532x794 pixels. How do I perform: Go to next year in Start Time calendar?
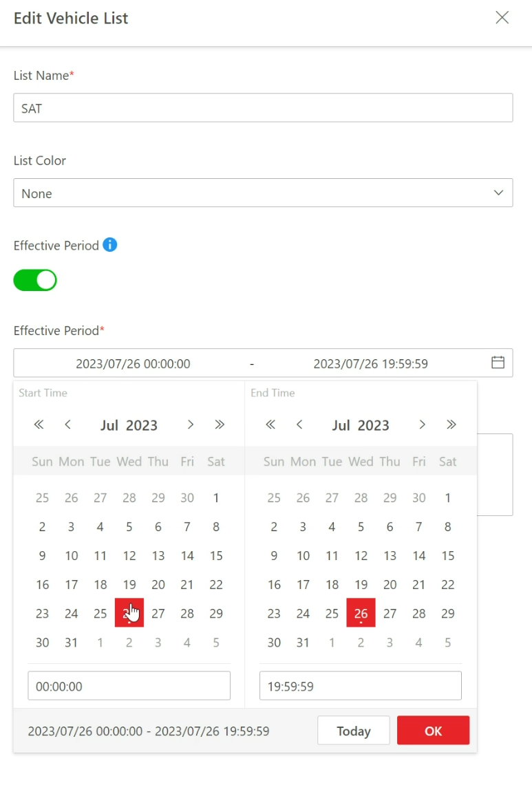(220, 425)
